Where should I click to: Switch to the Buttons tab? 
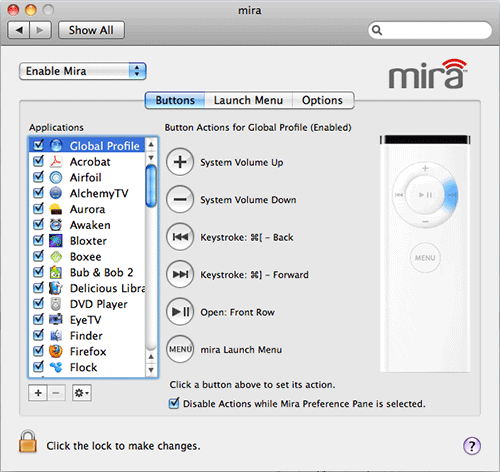(175, 100)
